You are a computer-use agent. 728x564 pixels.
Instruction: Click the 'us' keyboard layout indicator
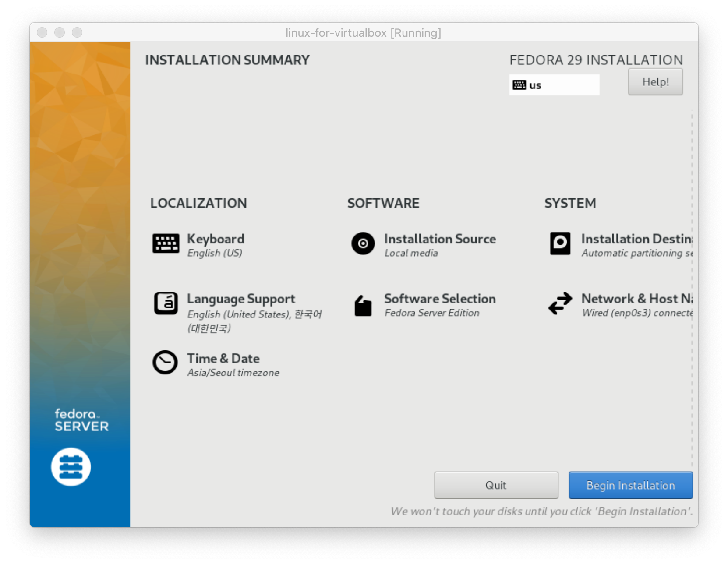[x=554, y=85]
